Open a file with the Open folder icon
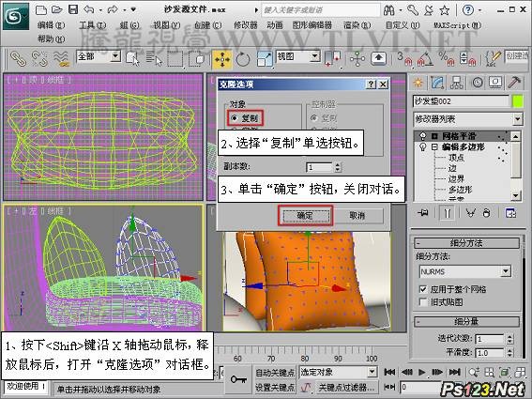 56,9
